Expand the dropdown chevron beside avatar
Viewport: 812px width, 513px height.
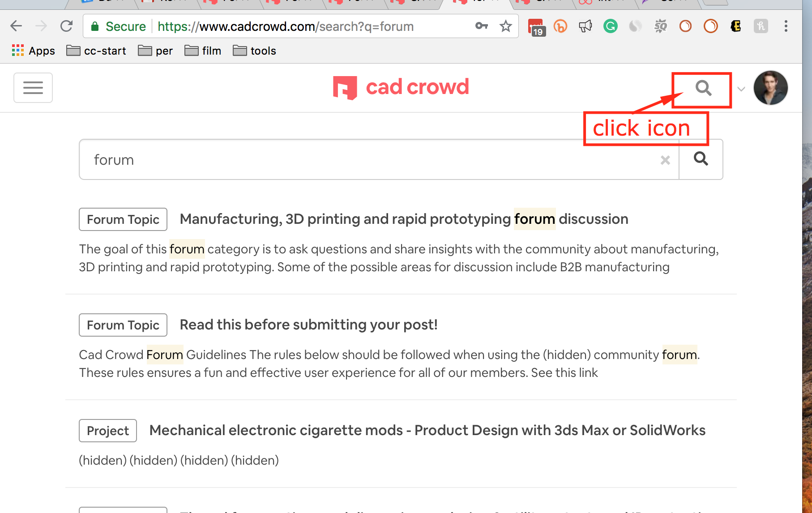pos(741,89)
